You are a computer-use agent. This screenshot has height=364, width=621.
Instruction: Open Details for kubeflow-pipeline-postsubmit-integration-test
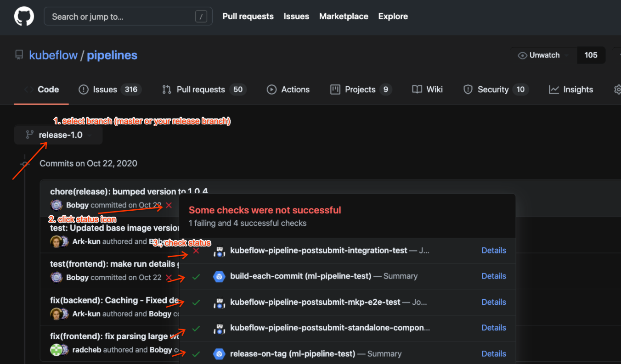pyautogui.click(x=494, y=250)
